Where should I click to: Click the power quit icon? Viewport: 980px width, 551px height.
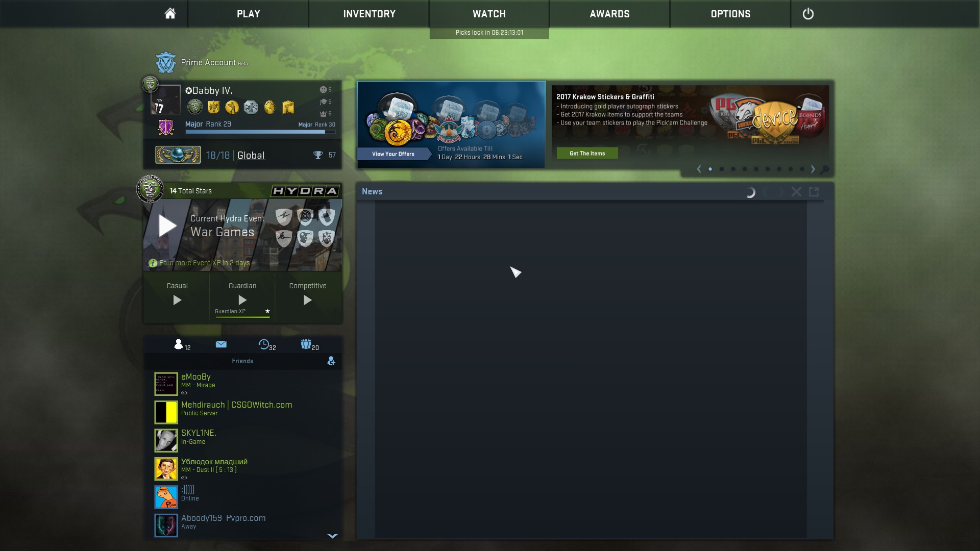808,14
